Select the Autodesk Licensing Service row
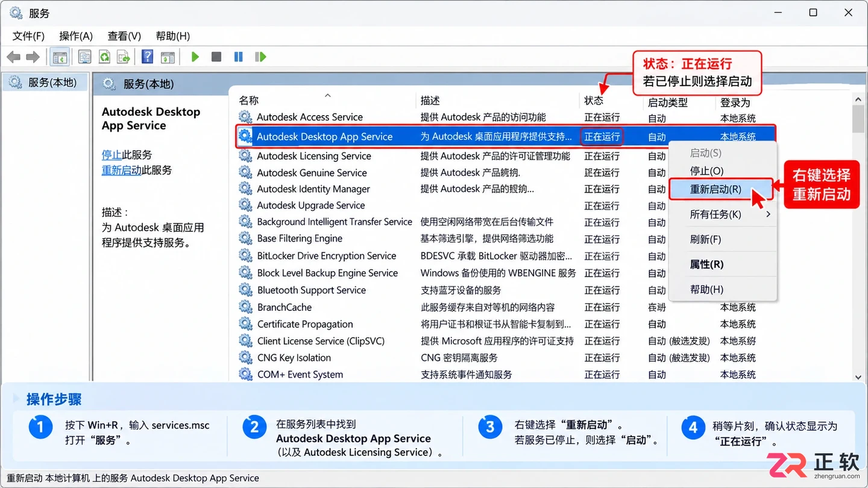The width and height of the screenshot is (868, 488). (505, 156)
